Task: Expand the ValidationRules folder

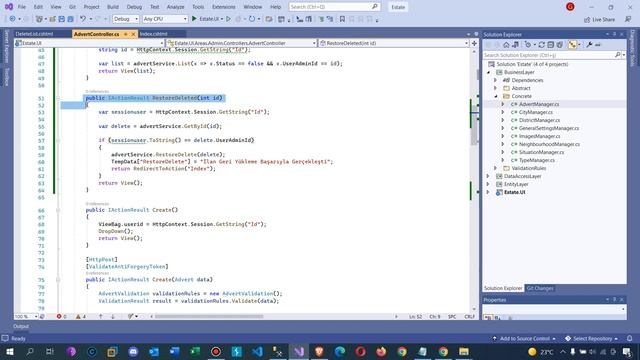Action: pyautogui.click(x=496, y=168)
